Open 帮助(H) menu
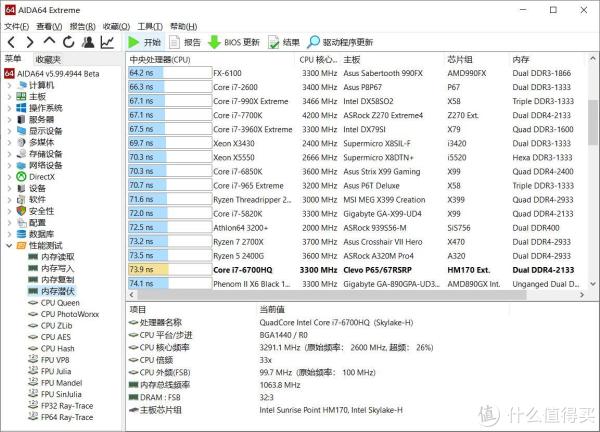Viewport: 600px width, 432px height. (184, 26)
